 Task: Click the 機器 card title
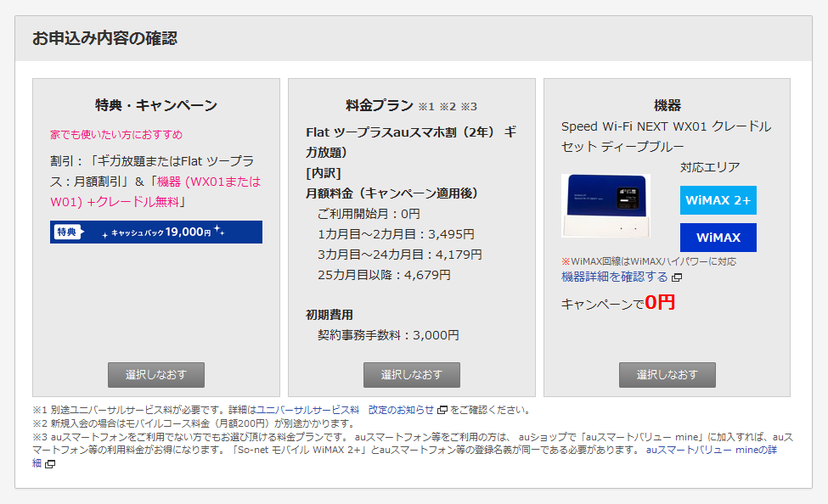click(x=667, y=105)
